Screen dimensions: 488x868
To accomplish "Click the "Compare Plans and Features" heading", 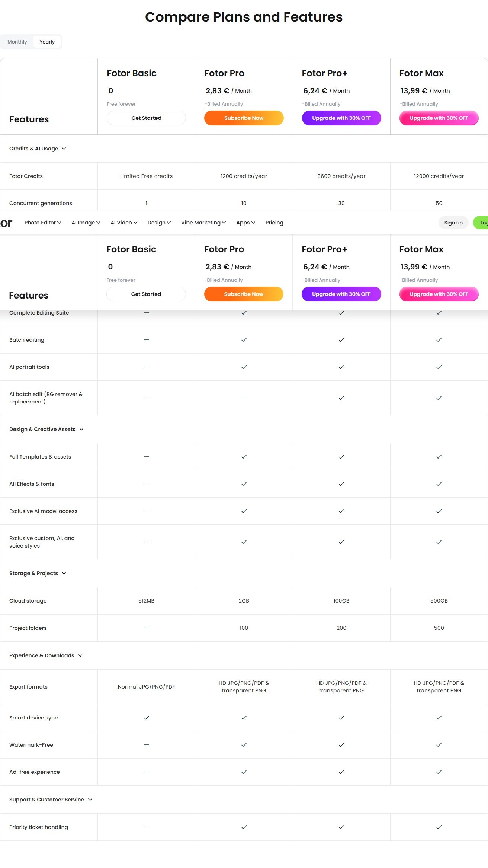I will 244,17.
